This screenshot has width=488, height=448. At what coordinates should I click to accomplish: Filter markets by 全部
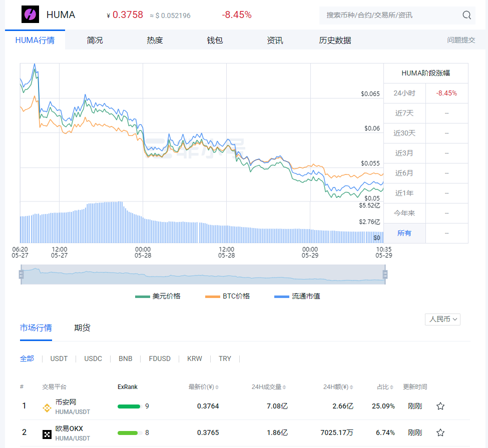[27, 359]
